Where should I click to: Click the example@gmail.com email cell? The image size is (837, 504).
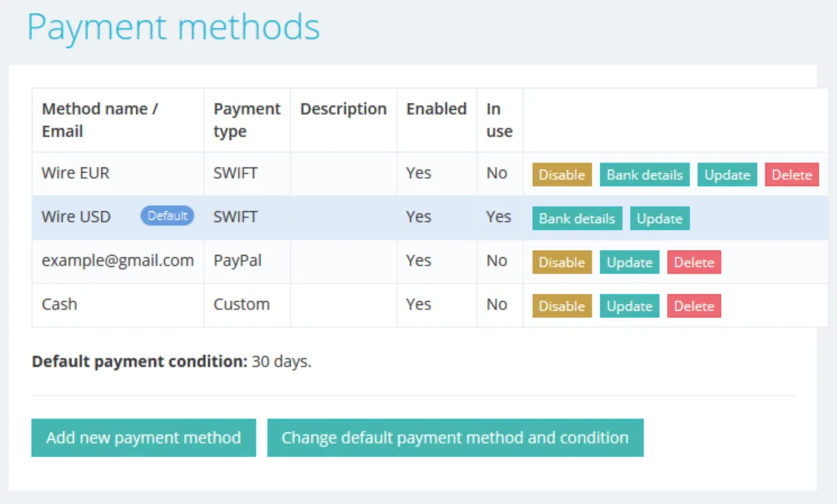[117, 261]
